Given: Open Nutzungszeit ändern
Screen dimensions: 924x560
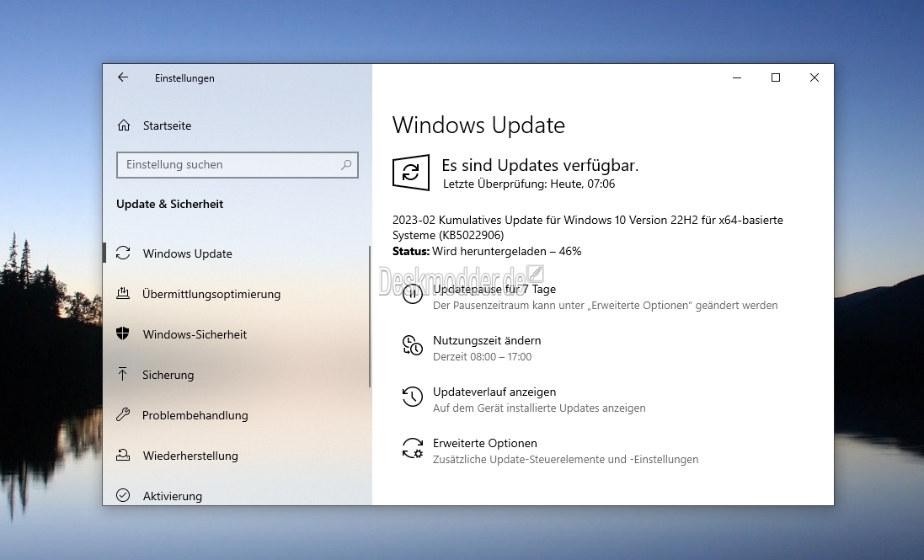Looking at the screenshot, I should coord(487,340).
